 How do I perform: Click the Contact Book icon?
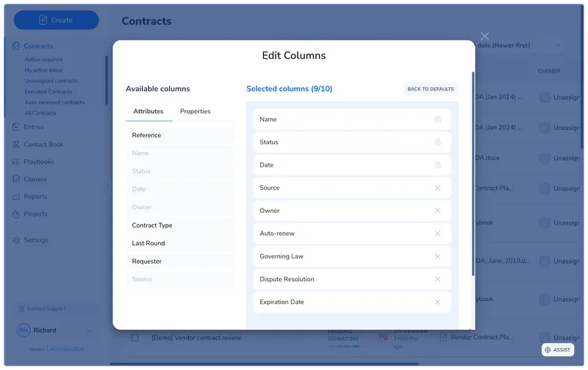(x=15, y=144)
